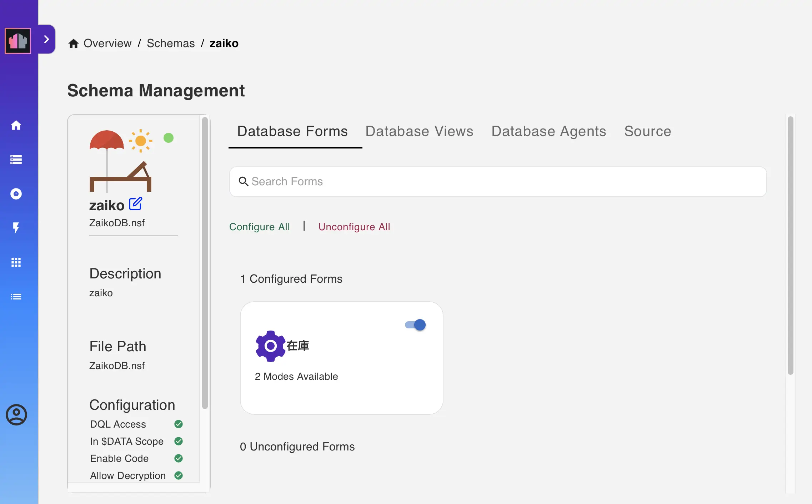This screenshot has width=812, height=504.
Task: Switch to the Source tab
Action: pyautogui.click(x=648, y=131)
